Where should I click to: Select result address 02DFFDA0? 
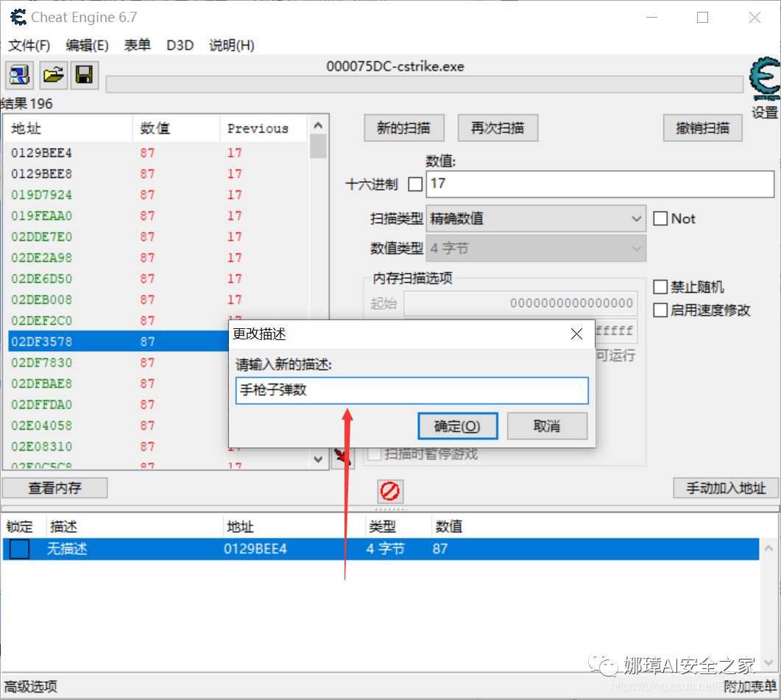[41, 404]
